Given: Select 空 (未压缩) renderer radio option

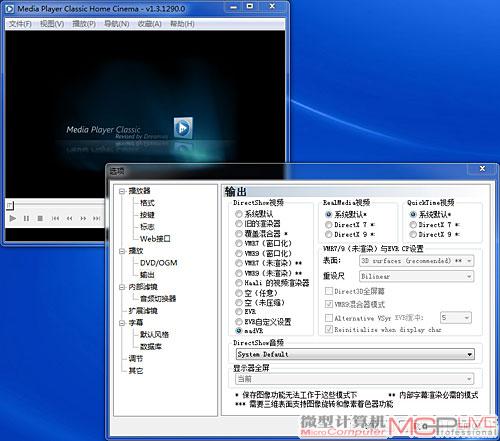Looking at the screenshot, I should point(239,303).
